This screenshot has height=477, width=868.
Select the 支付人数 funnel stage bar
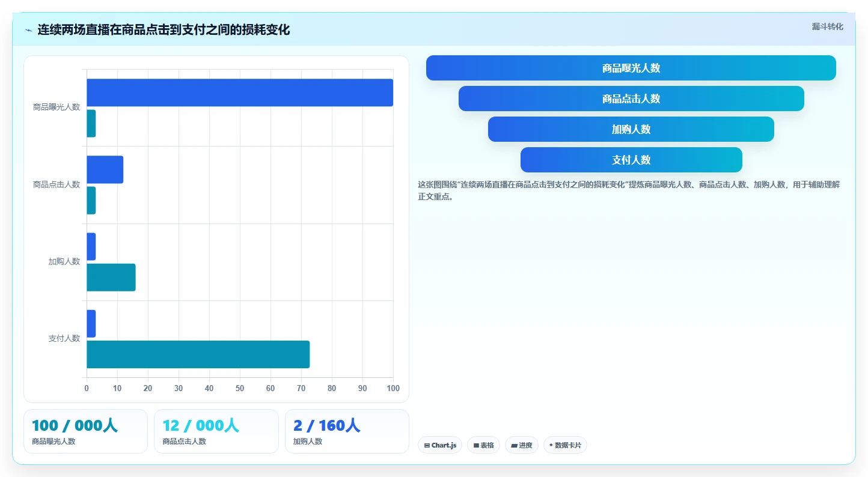[631, 160]
